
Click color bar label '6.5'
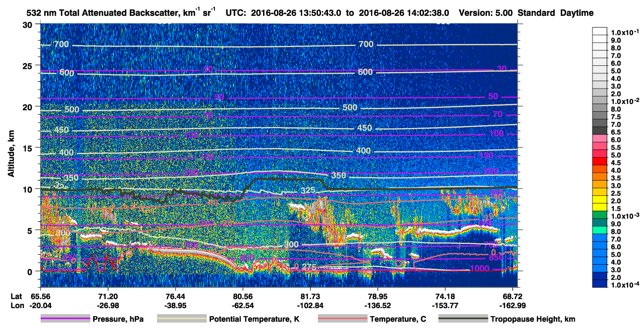[616, 132]
